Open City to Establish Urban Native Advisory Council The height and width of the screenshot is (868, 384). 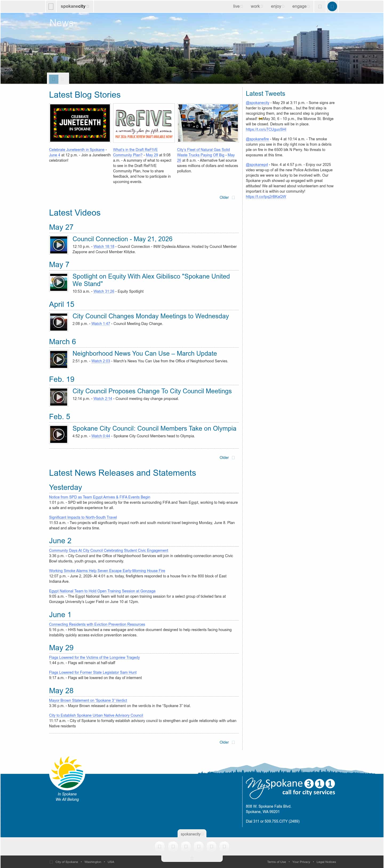pos(96,715)
